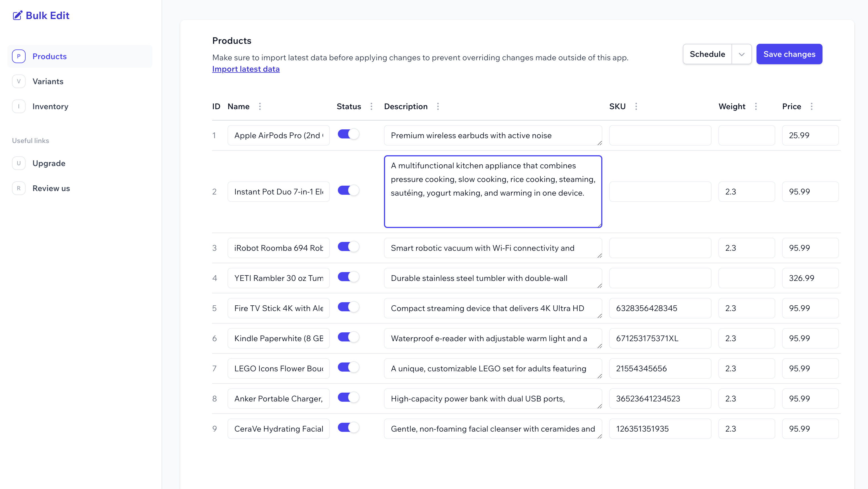Click the iRobot Roomba 694 name field
The width and height of the screenshot is (868, 489).
[x=279, y=248]
